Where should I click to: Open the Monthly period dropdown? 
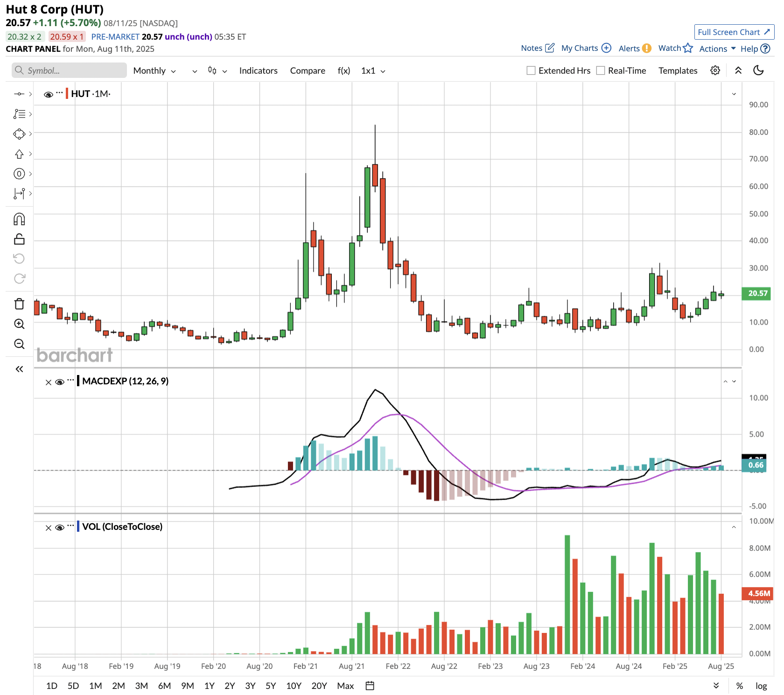coord(154,71)
